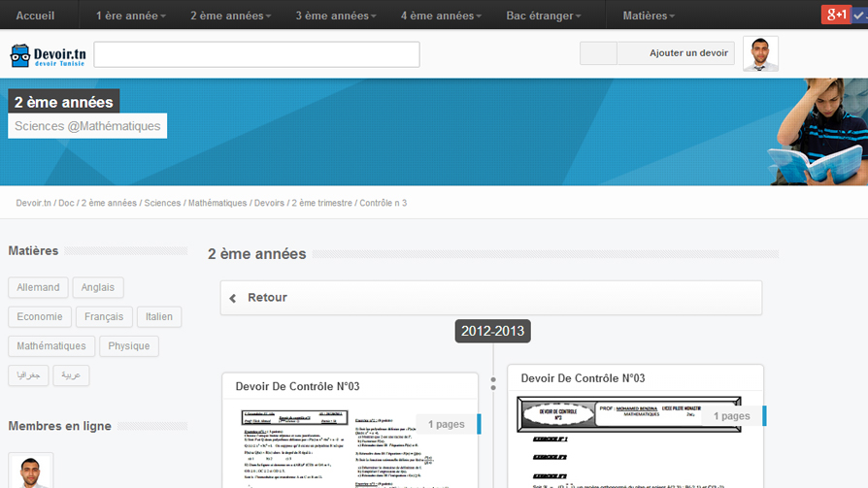
Task: Go to the Accueil menu item
Action: pos(36,16)
